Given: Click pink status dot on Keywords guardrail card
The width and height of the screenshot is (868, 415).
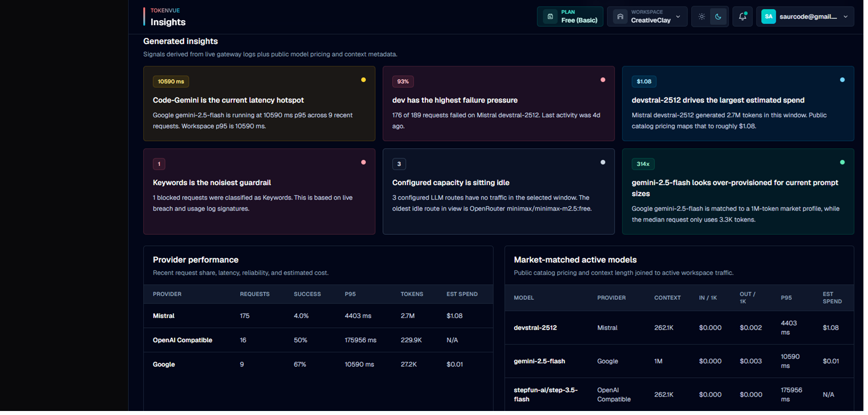Looking at the screenshot, I should click(x=363, y=162).
